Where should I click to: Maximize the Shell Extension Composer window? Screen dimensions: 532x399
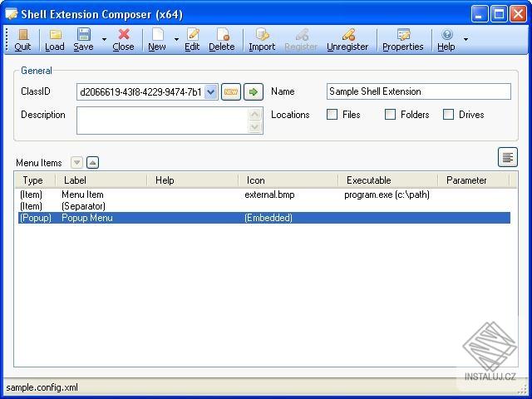tap(499, 14)
